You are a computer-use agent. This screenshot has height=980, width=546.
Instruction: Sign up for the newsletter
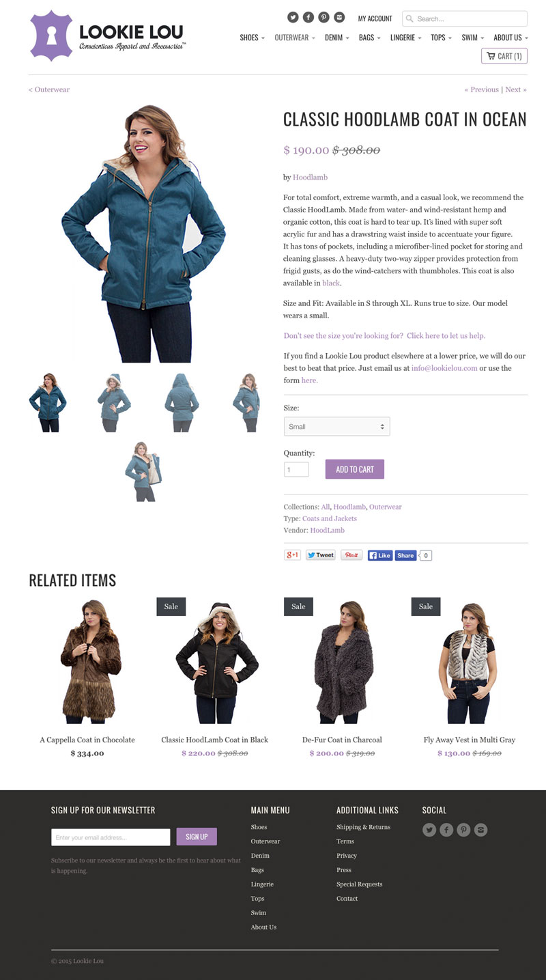(x=197, y=837)
